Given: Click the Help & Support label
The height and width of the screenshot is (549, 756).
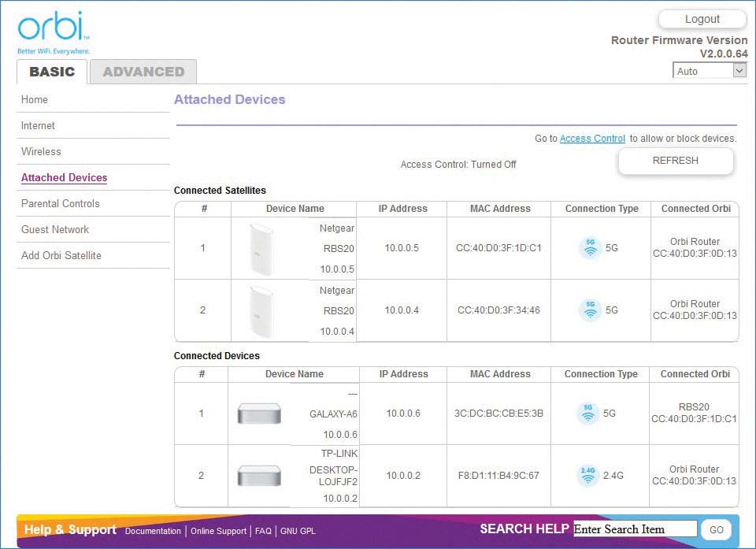Looking at the screenshot, I should (x=70, y=530).
